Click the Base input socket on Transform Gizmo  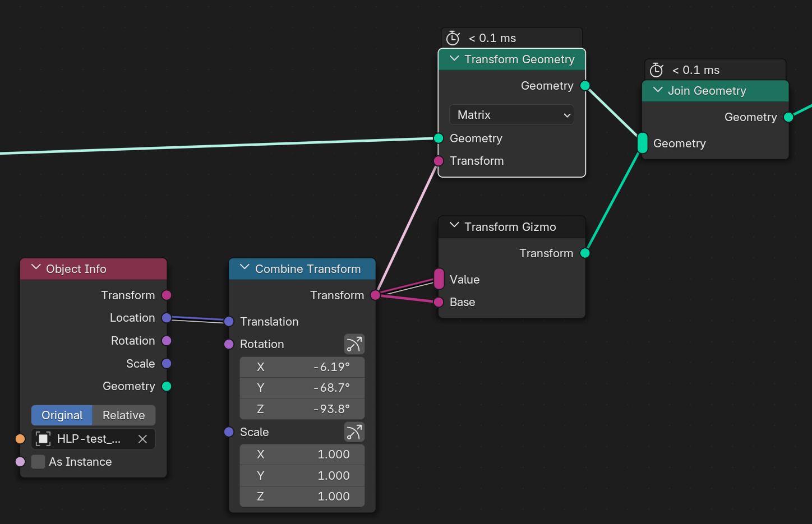[x=439, y=302]
